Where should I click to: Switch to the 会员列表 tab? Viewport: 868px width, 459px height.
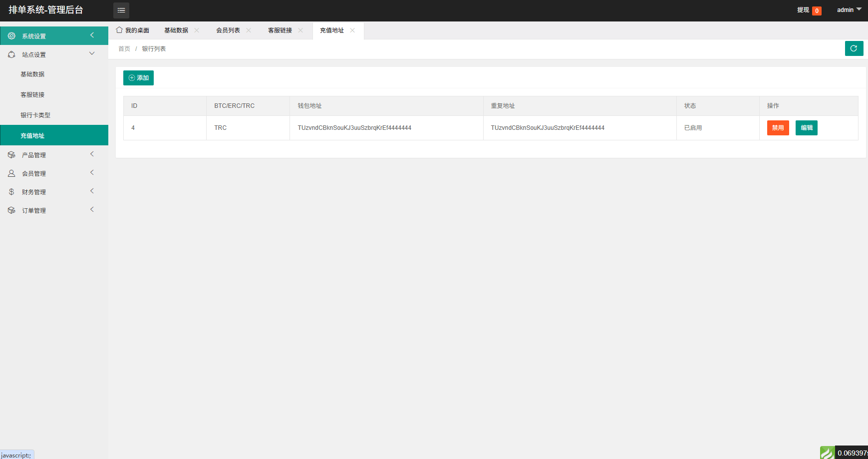pyautogui.click(x=228, y=30)
